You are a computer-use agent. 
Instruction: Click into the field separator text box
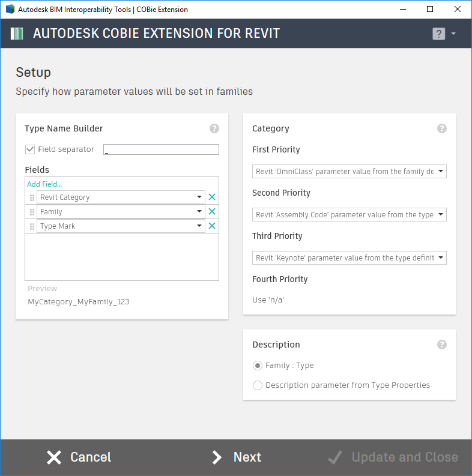161,149
